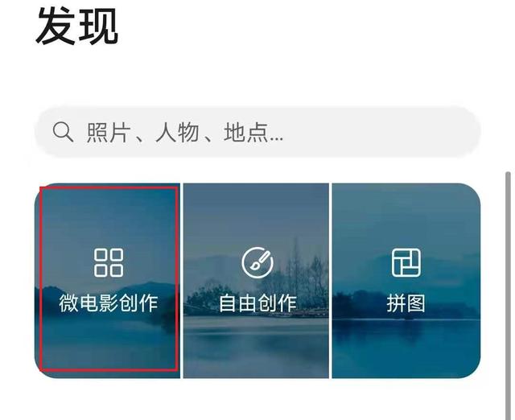Viewport: 515px width, 420px height.
Task: Focus the 照片、人物、地点 search field
Action: 257,132
